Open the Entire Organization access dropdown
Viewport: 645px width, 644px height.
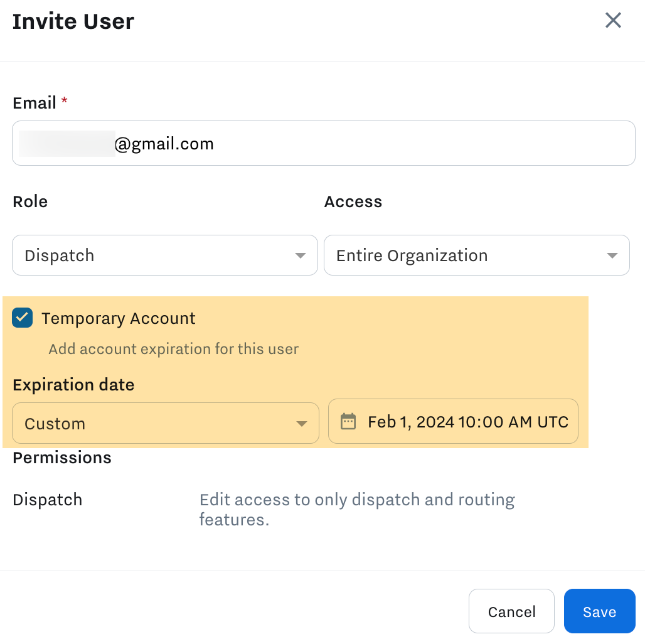pyautogui.click(x=476, y=255)
